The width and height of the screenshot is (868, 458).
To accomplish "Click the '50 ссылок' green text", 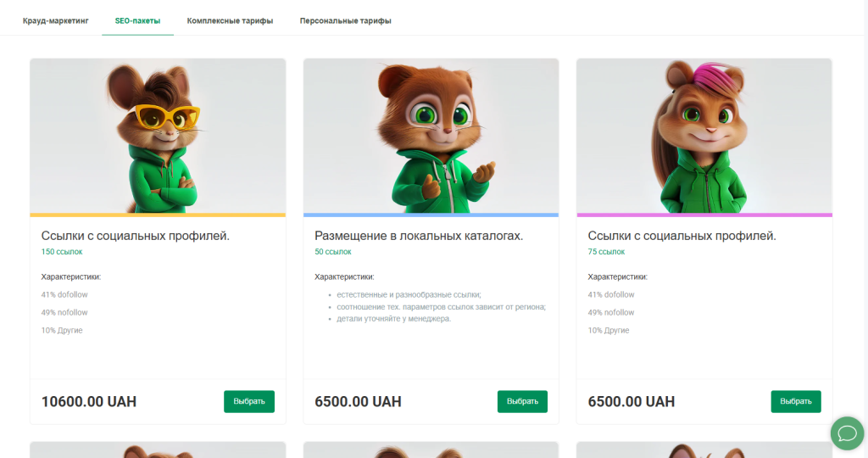I will [x=333, y=252].
